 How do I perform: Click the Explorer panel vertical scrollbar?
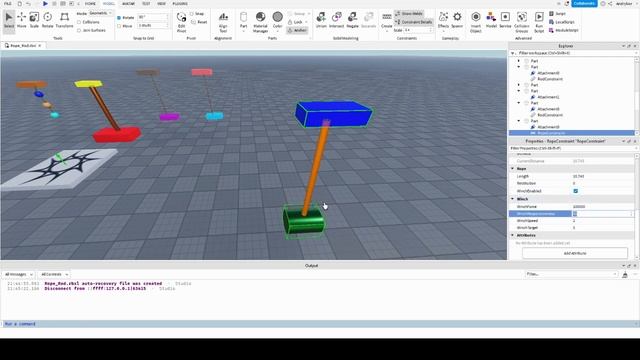636,96
